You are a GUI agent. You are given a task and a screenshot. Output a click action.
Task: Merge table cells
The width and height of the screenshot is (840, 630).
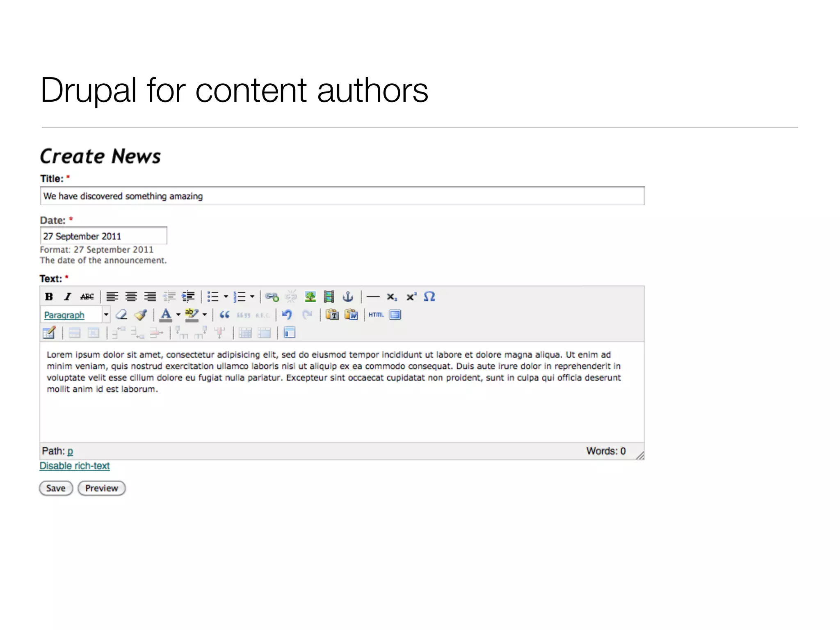264,333
